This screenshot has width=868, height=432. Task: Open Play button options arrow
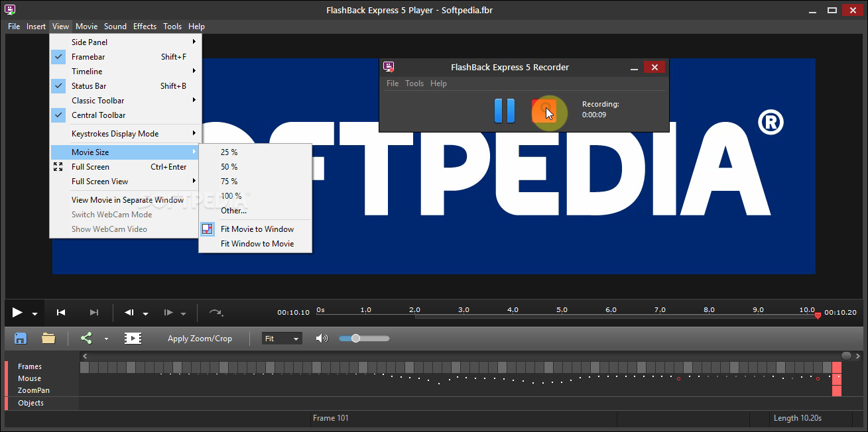coord(34,314)
